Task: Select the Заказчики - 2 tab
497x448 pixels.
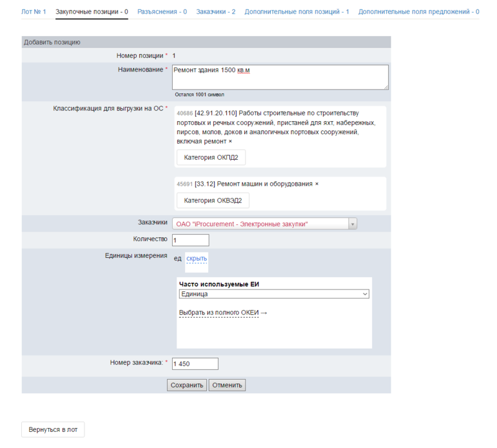Action: point(216,12)
